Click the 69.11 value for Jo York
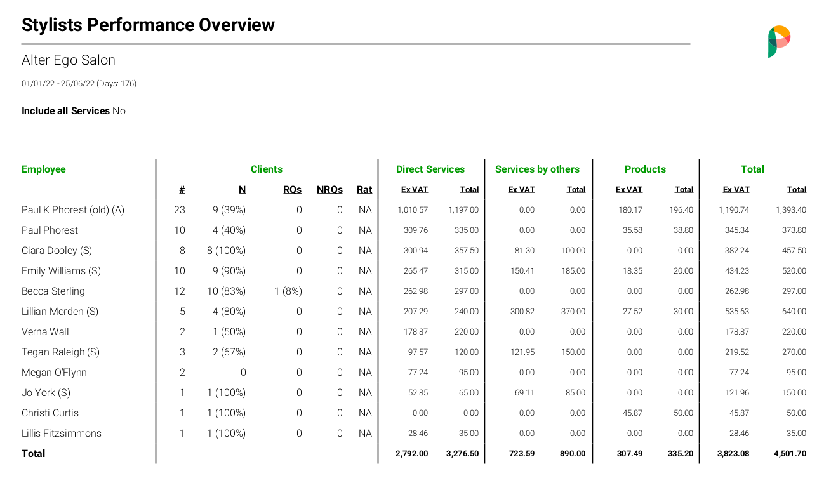Screen dimensions: 831x504 (x=524, y=393)
